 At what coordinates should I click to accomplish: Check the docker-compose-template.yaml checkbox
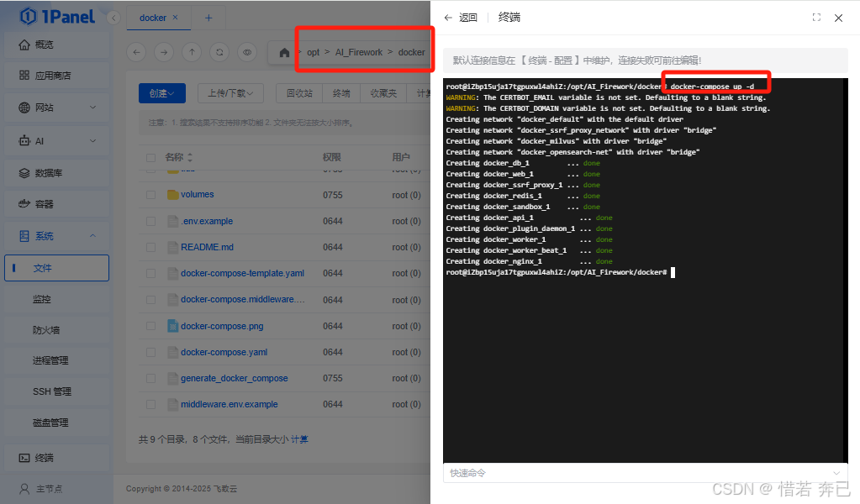tap(150, 273)
